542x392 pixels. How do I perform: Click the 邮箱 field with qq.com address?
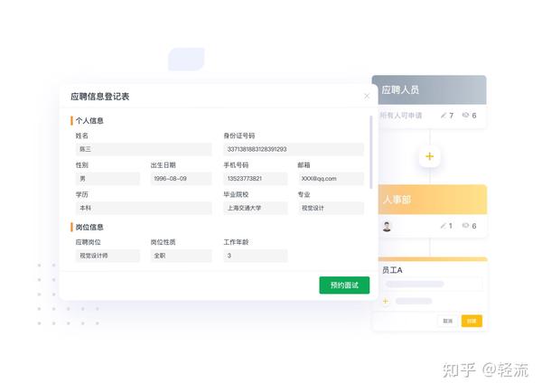331,179
